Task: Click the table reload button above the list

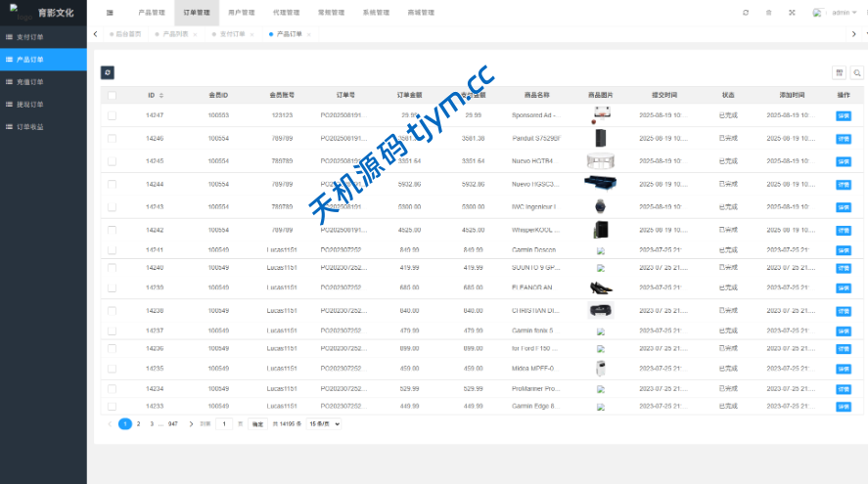Action: [x=108, y=72]
